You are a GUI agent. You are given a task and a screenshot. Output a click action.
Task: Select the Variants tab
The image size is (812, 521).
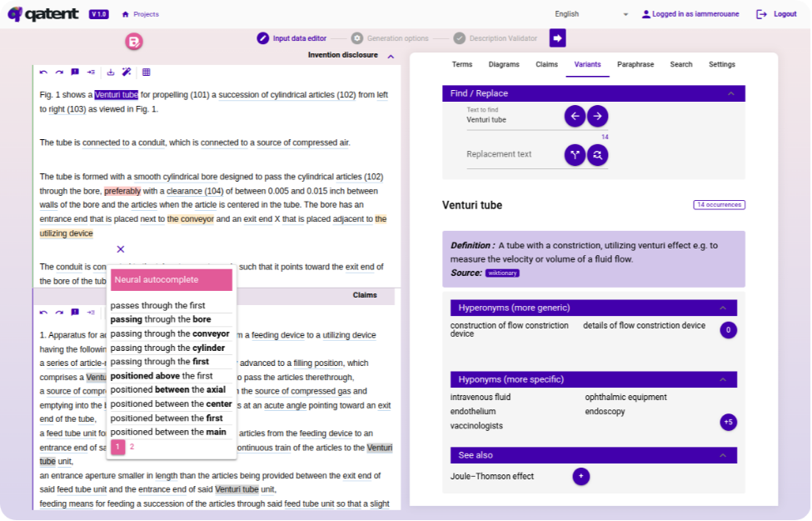[x=587, y=64]
